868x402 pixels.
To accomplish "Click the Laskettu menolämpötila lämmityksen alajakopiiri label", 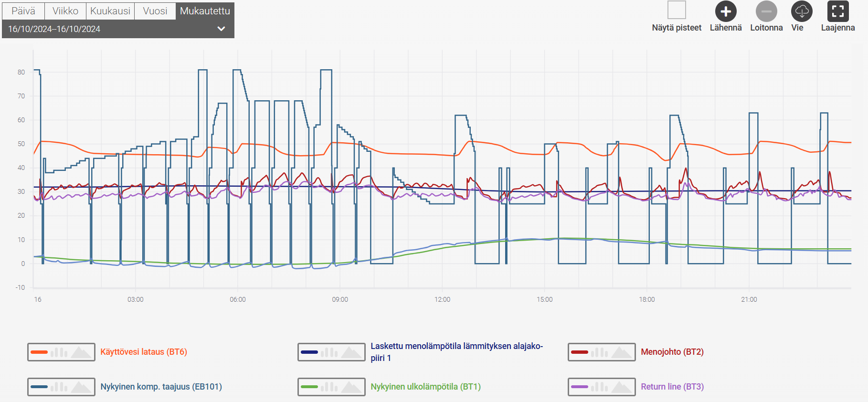I will tap(457, 352).
